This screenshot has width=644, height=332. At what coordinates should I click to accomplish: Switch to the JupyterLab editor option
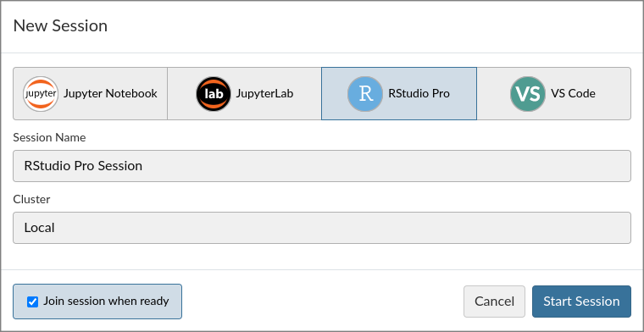[244, 93]
